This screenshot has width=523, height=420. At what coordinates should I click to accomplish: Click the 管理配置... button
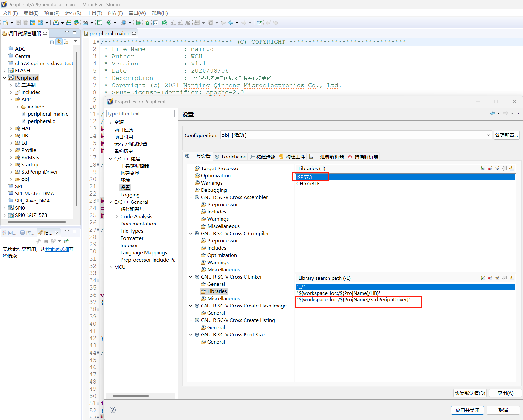tap(506, 135)
